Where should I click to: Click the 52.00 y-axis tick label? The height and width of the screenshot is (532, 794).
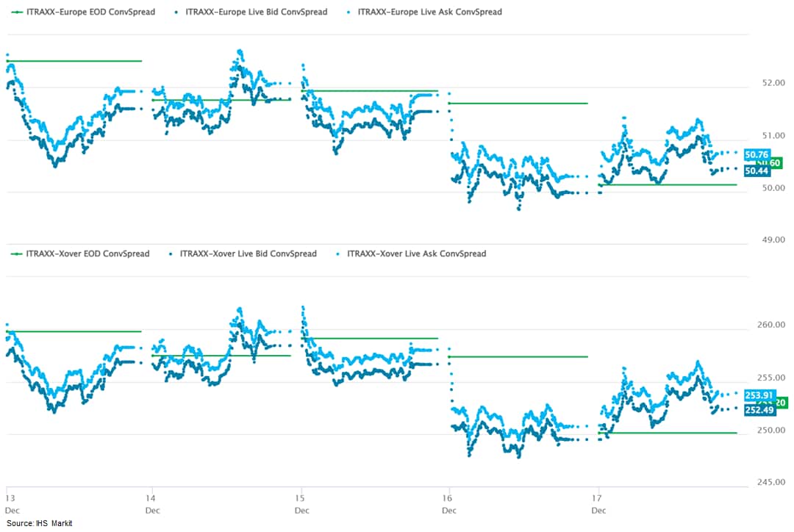[x=770, y=83]
